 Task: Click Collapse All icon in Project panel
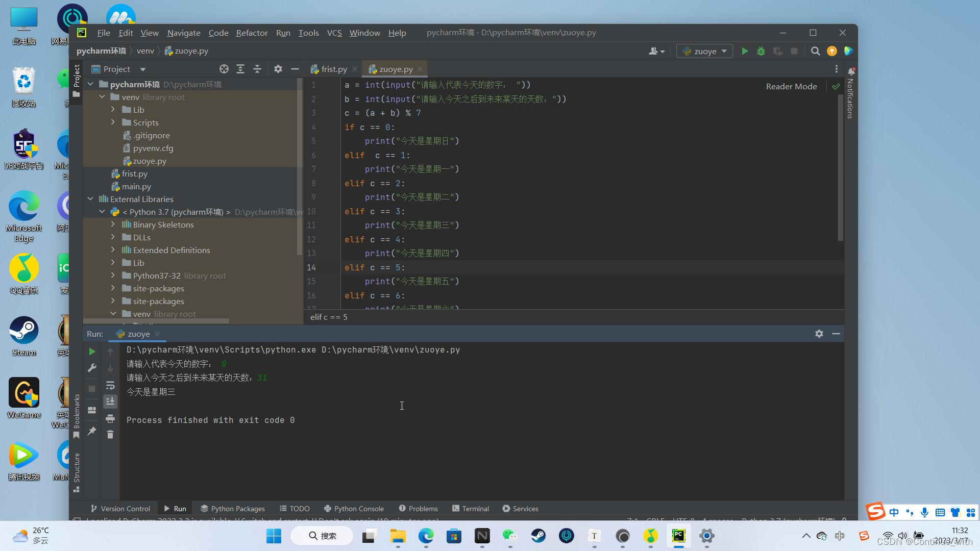257,69
